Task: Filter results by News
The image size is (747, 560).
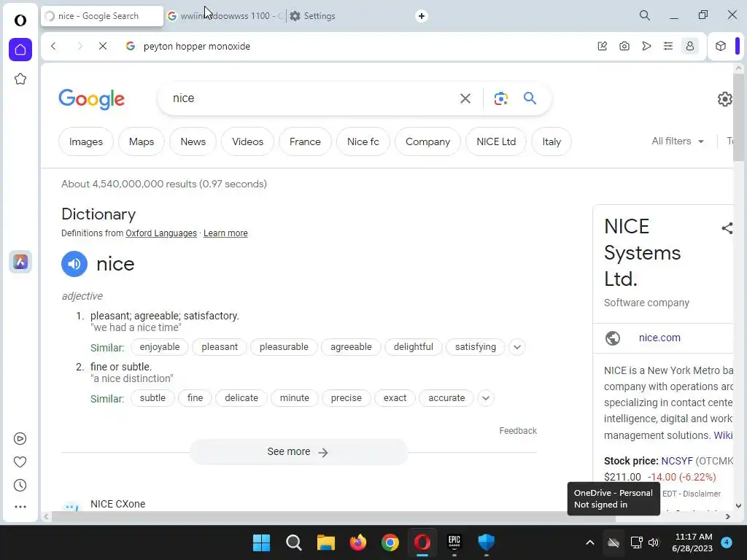Action: (193, 142)
